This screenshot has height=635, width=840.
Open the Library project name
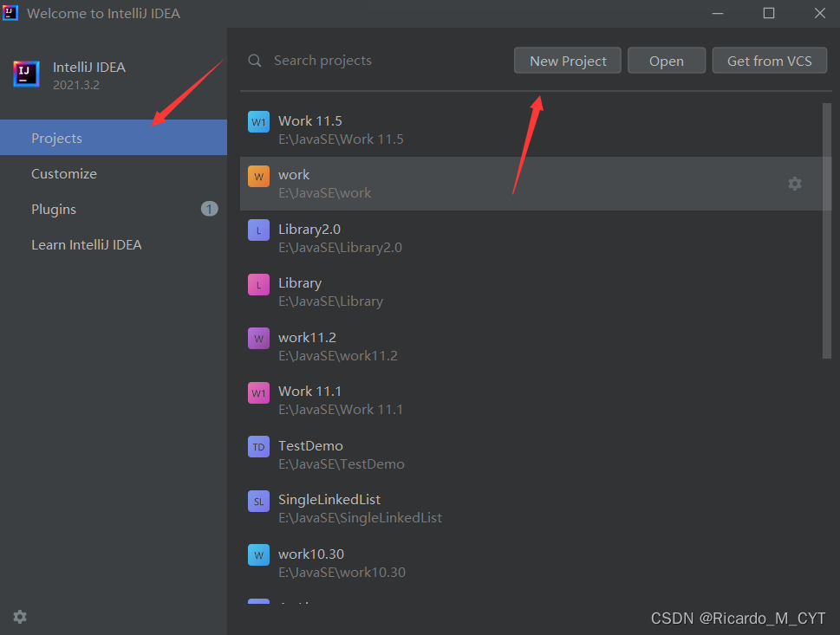coord(300,283)
